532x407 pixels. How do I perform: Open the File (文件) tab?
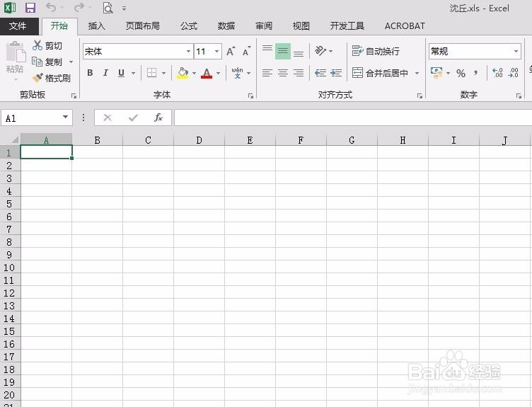(18, 26)
